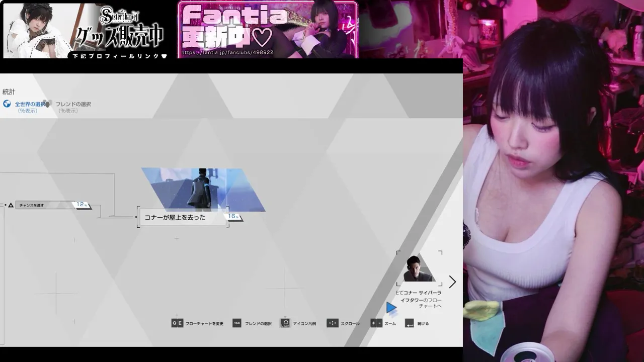
Task: Click the Q E key icon
Action: [177, 323]
